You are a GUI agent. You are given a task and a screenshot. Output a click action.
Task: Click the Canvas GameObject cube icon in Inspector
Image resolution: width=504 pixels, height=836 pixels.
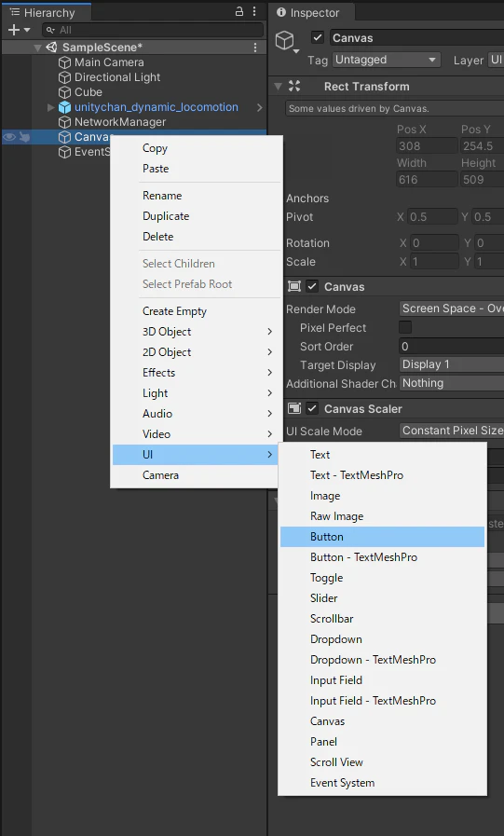coord(285,40)
